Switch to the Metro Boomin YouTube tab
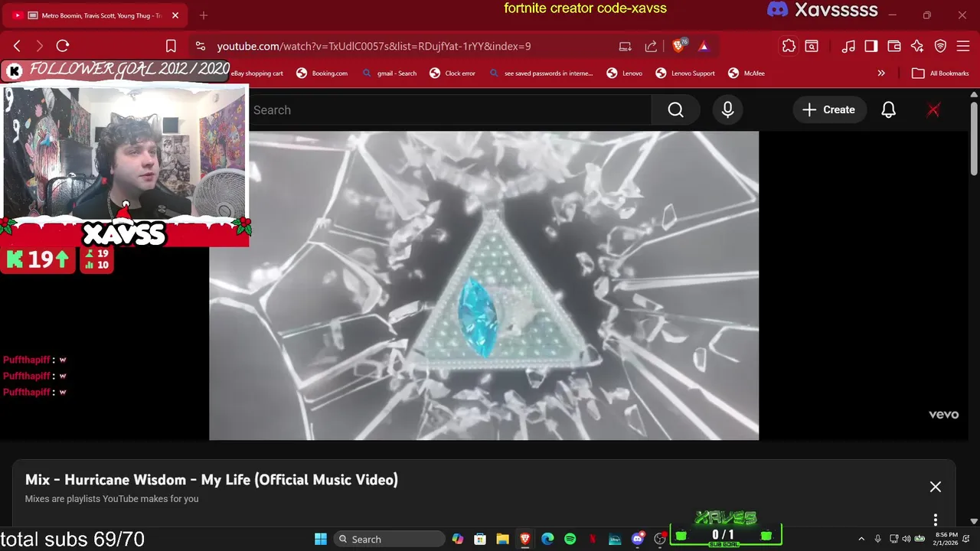 point(94,15)
